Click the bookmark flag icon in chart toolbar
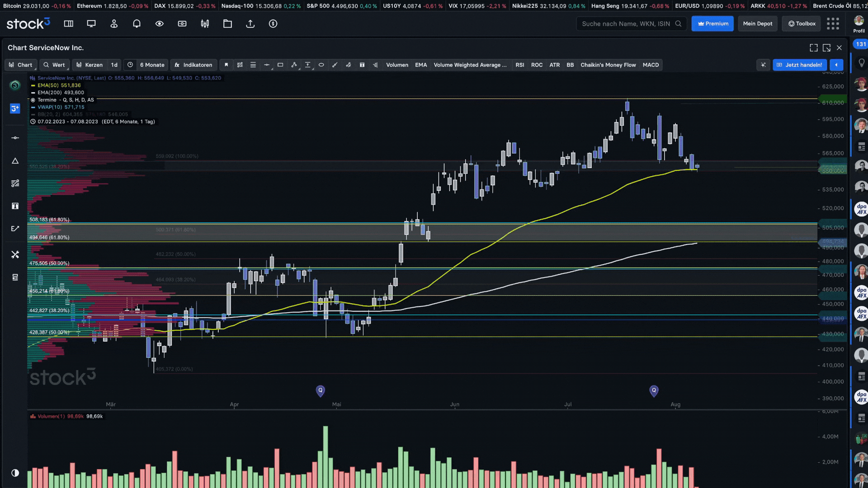This screenshot has height=488, width=868. 226,65
